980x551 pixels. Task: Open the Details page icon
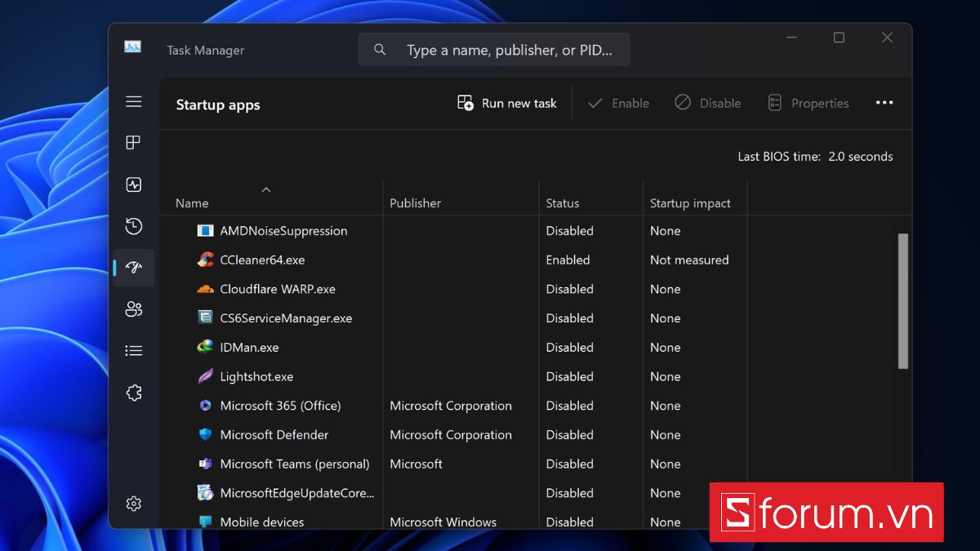(x=134, y=351)
